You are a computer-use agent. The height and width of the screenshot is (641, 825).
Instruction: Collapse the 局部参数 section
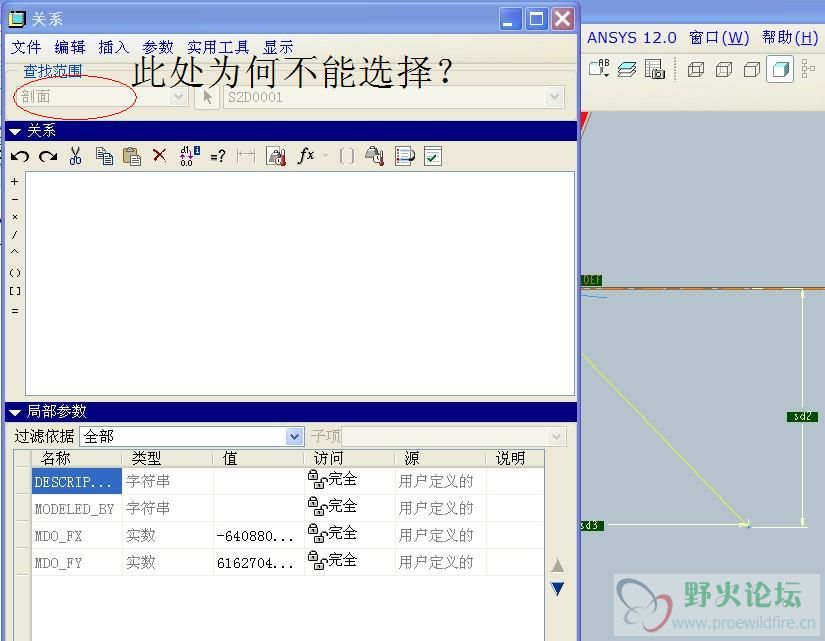[x=15, y=412]
